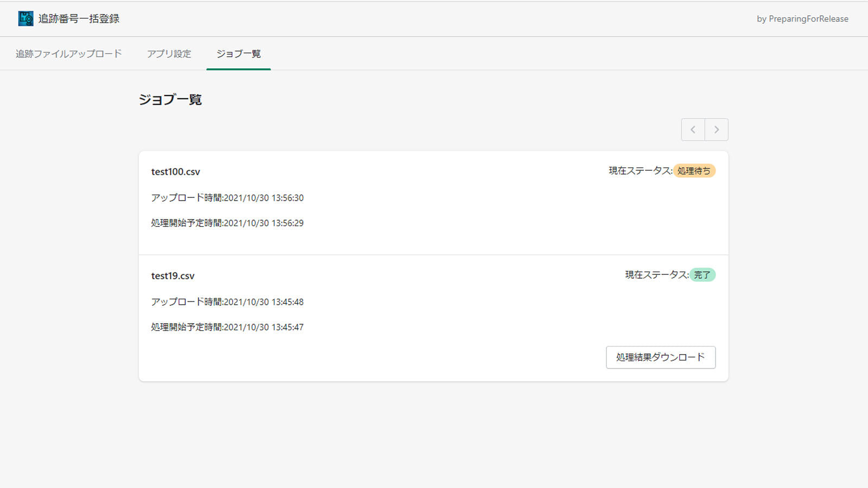Click the 現在ステータス label for test19.csv

[655, 275]
